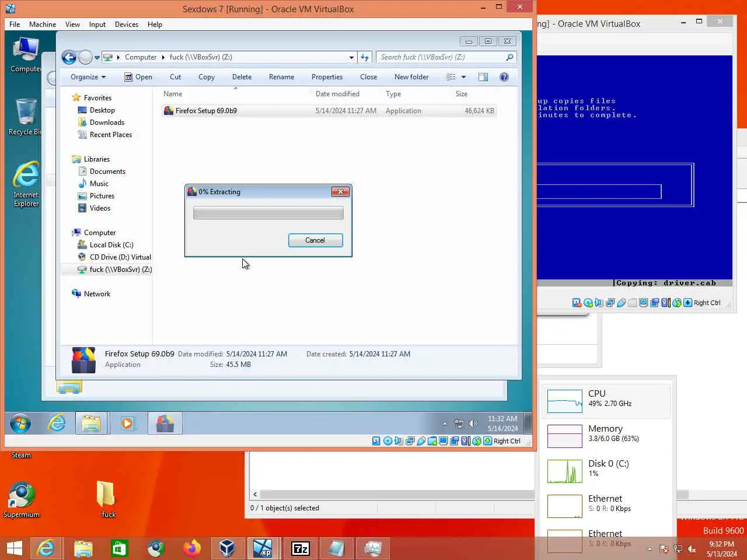
Task: Click the Extracting progress bar
Action: pyautogui.click(x=268, y=213)
